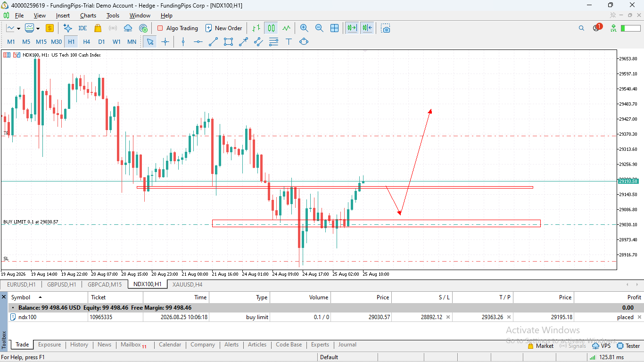Image resolution: width=644 pixels, height=362 pixels.
Task: Toggle chart auto scroll
Action: pos(352,28)
